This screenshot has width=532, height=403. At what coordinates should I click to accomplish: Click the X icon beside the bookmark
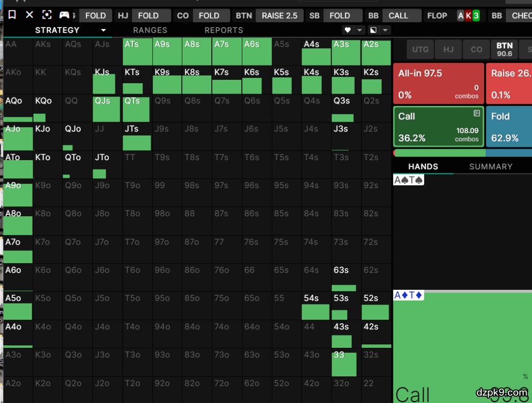click(30, 15)
